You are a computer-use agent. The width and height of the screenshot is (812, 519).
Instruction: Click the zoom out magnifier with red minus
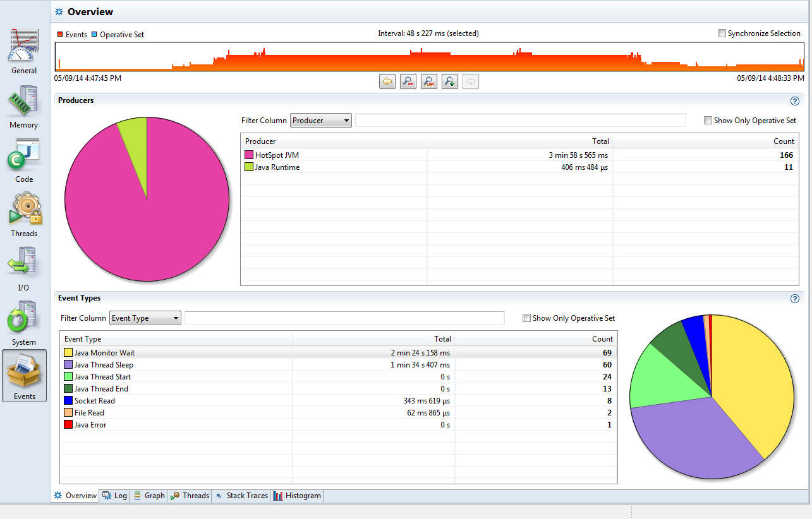pyautogui.click(x=408, y=81)
